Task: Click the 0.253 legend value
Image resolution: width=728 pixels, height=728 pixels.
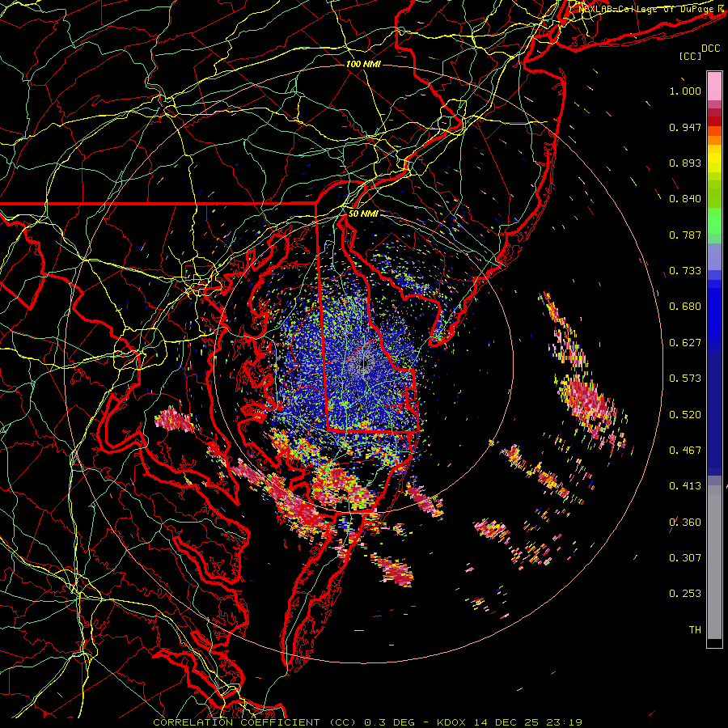Action: coord(685,594)
